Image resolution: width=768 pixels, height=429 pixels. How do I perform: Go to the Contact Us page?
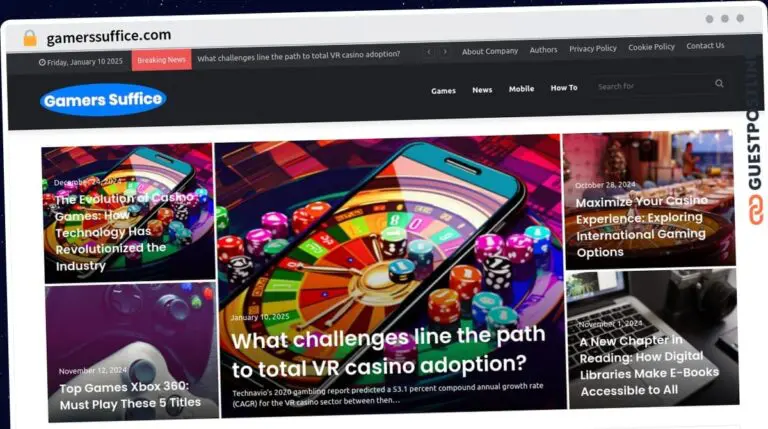coord(705,46)
